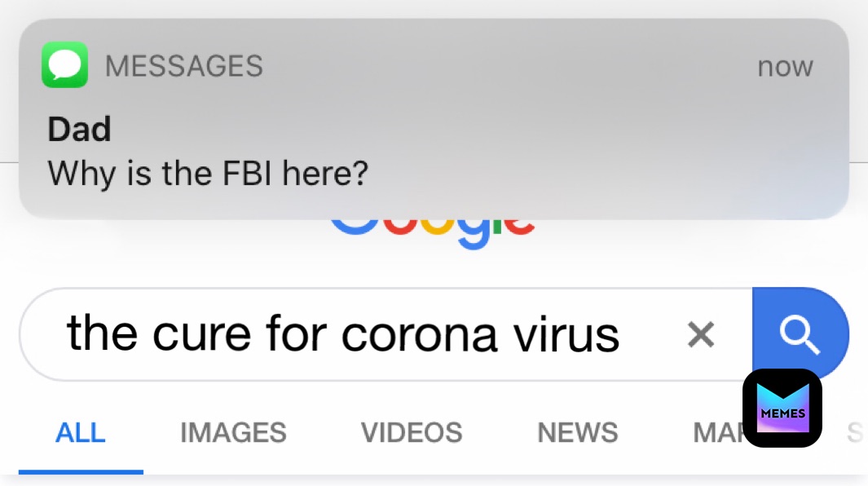Viewport: 868px width, 486px height.
Task: Tap the blue underline beneath the ALL tab
Action: point(81,471)
